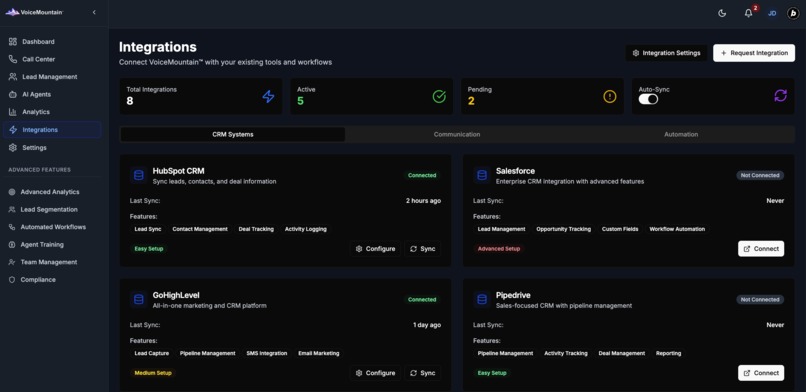
Task: Click the Lead Sync feature tag
Action: (148, 229)
